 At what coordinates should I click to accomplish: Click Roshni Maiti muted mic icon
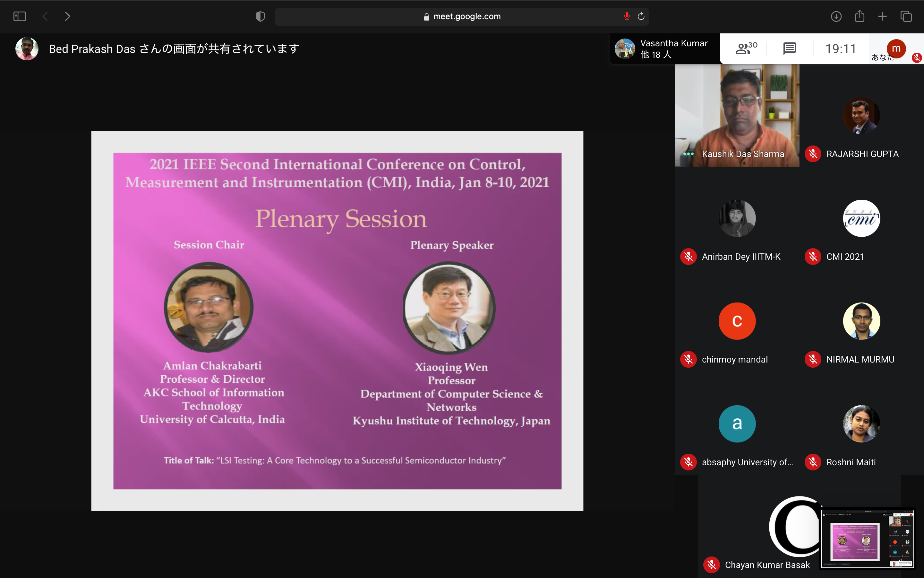pyautogui.click(x=813, y=462)
